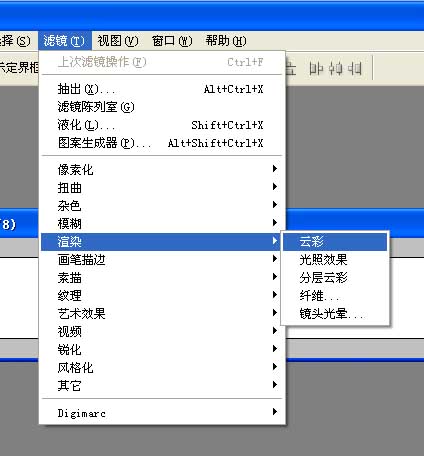The image size is (424, 456).
Task: Click the distribute left edges icon
Action: click(316, 68)
